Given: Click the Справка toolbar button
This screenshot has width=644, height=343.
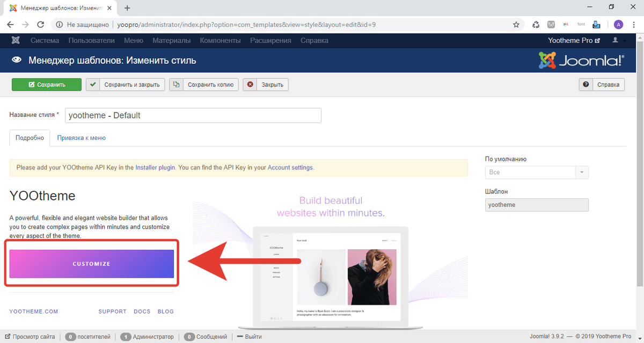Looking at the screenshot, I should (x=602, y=85).
